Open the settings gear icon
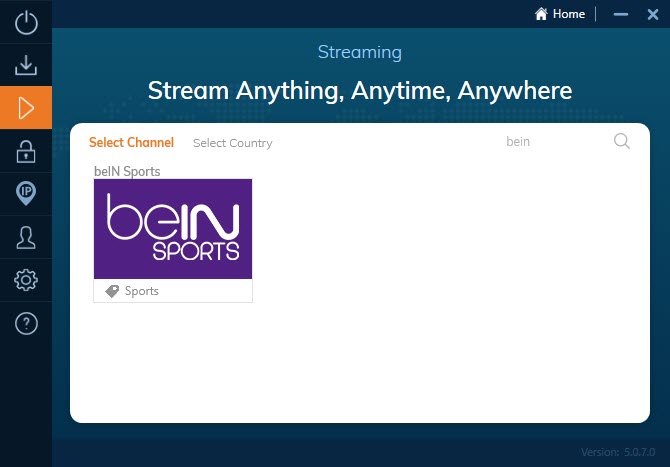 (x=26, y=280)
